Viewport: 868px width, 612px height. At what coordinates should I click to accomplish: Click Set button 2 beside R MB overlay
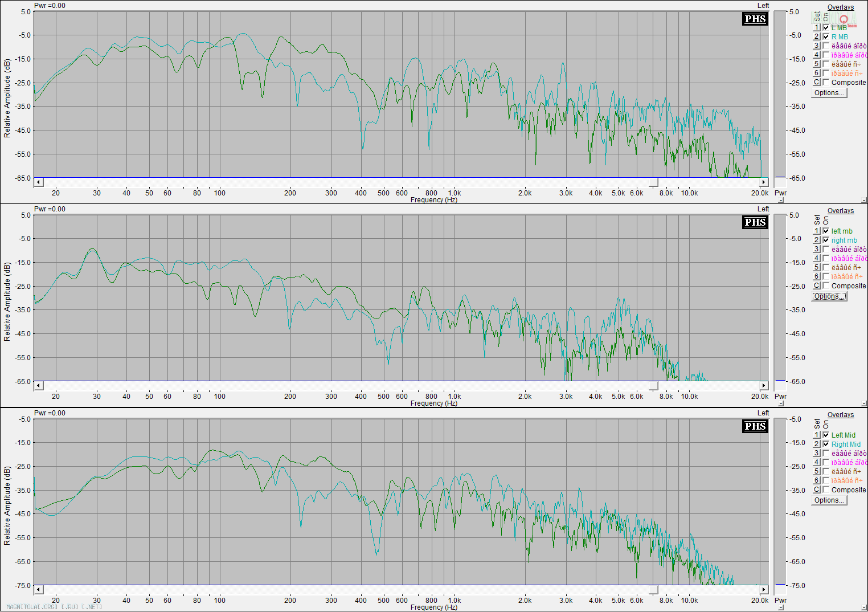click(817, 36)
